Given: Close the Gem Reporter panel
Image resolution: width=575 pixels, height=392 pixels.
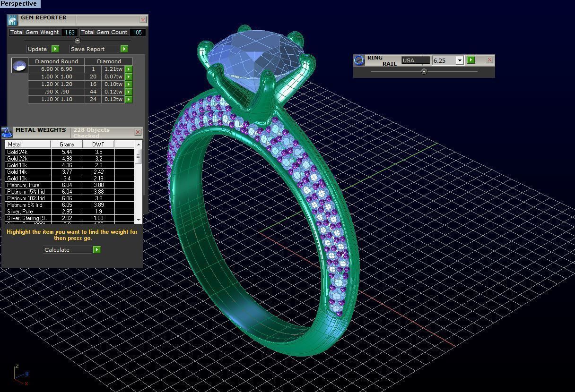Looking at the screenshot, I should (143, 20).
